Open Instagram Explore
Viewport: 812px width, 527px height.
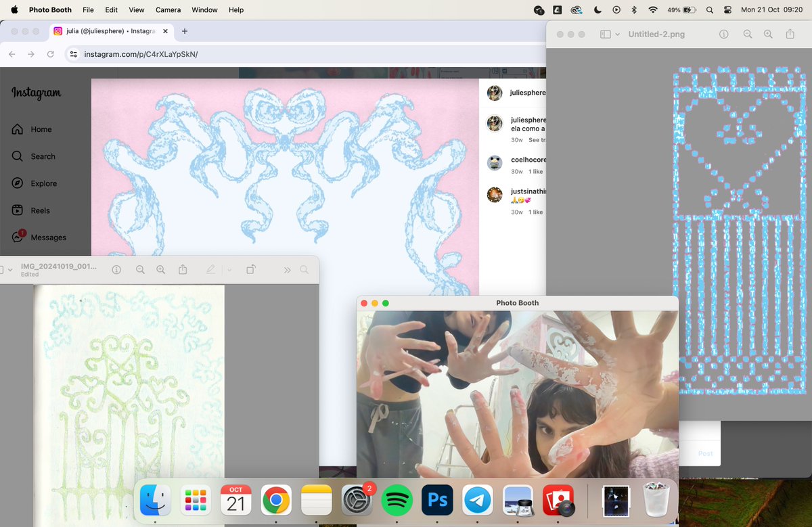point(34,183)
